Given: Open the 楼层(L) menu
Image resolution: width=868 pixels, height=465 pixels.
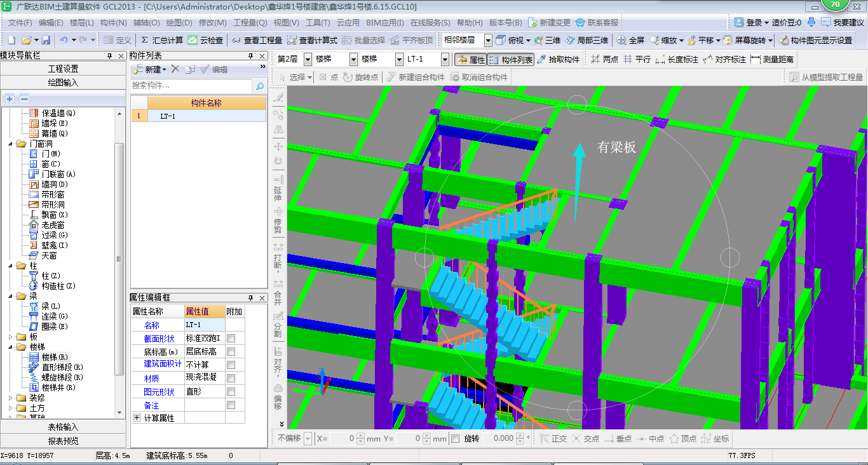Looking at the screenshot, I should 81,22.
